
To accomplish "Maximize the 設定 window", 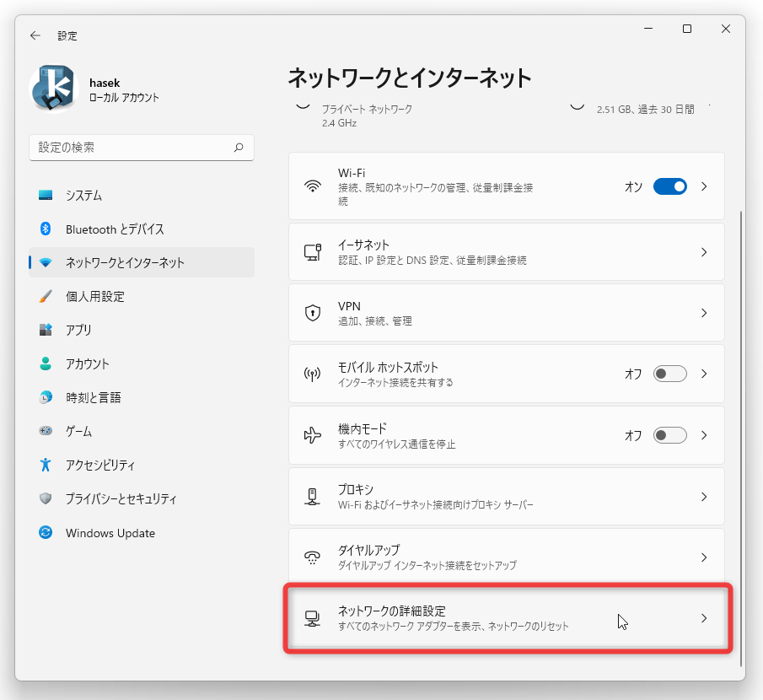I will pos(687,29).
